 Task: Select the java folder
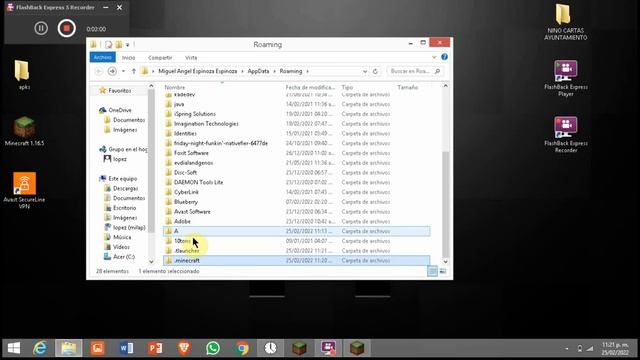(297, 104)
